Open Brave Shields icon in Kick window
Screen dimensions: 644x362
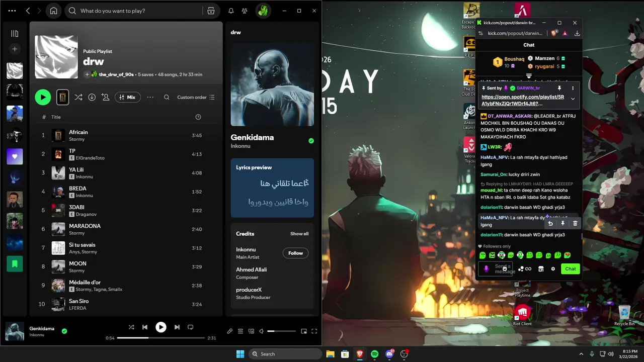(554, 33)
